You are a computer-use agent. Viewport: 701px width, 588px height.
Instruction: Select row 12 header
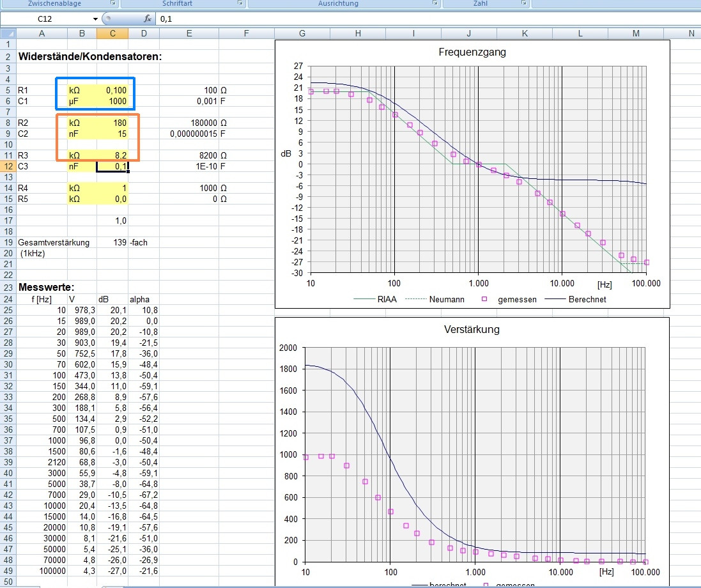point(8,166)
